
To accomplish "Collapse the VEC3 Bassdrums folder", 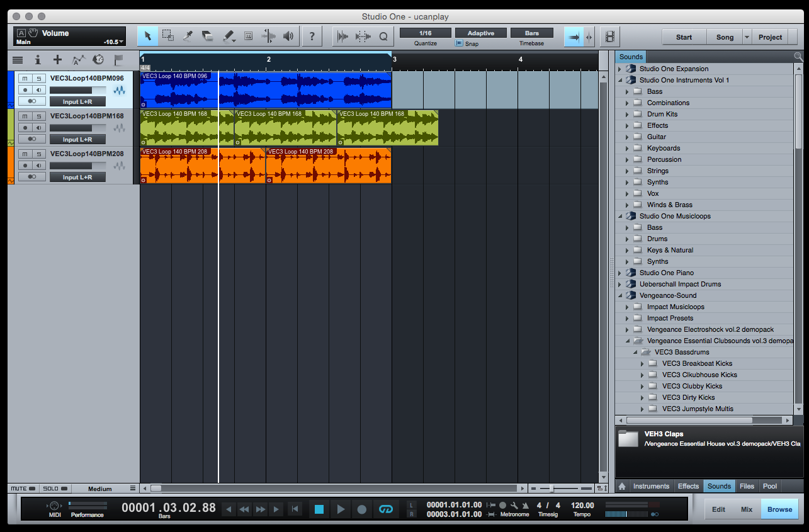I will (635, 352).
